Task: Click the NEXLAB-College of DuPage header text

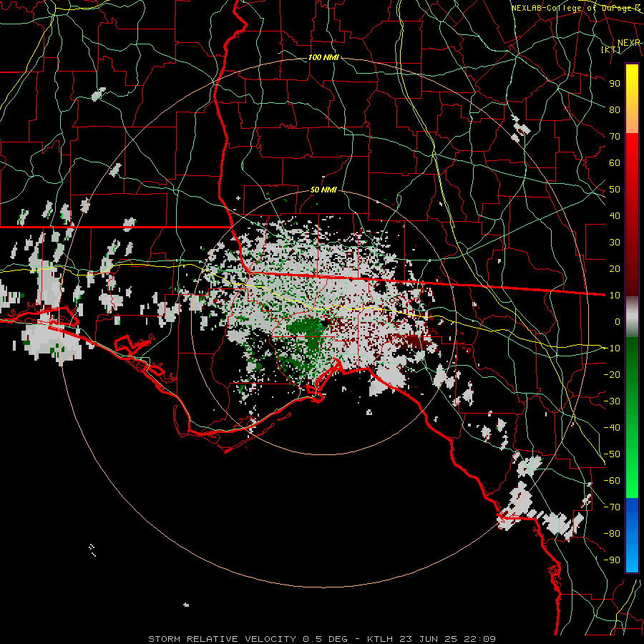Action: point(576,8)
